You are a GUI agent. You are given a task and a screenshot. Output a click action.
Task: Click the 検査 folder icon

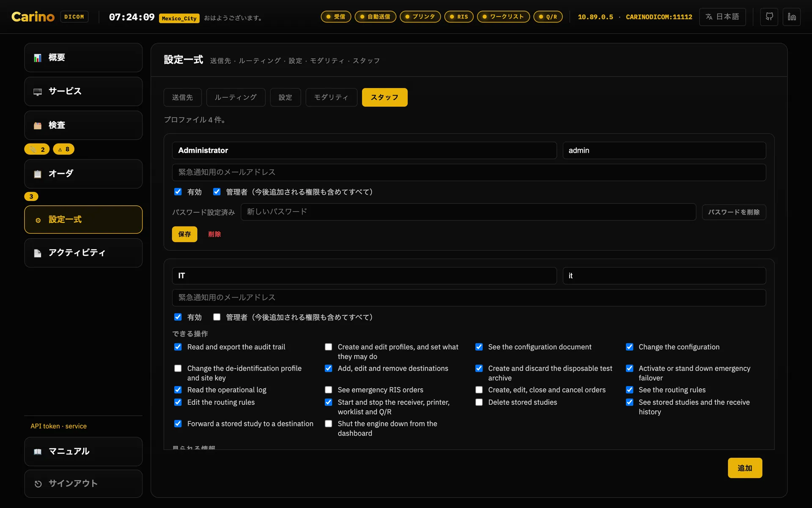pos(38,125)
